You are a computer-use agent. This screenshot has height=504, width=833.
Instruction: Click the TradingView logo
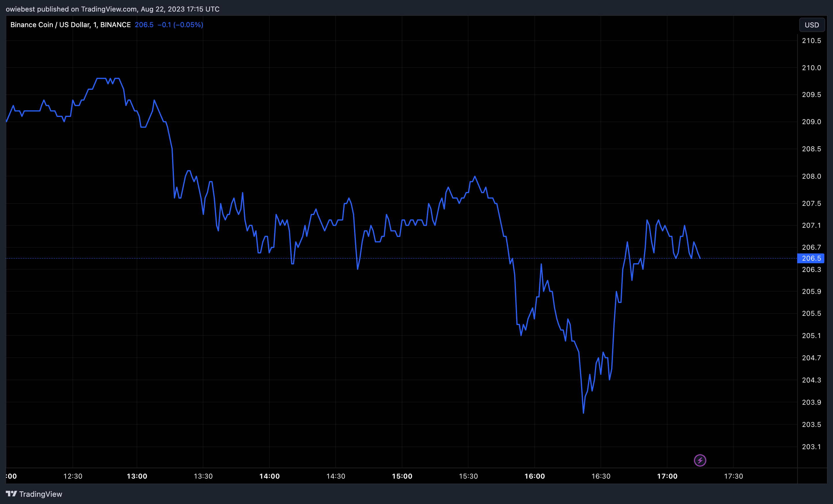[x=34, y=494]
